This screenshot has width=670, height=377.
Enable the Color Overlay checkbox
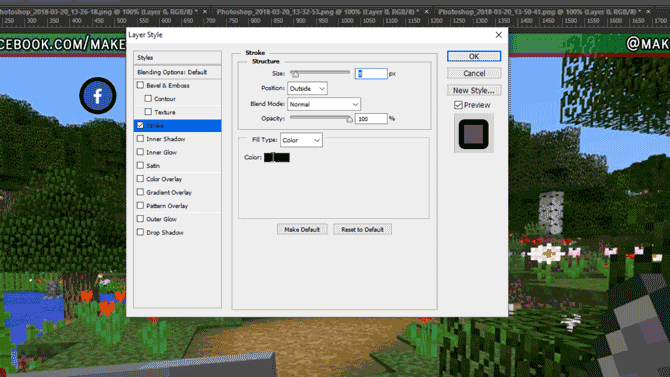point(140,179)
